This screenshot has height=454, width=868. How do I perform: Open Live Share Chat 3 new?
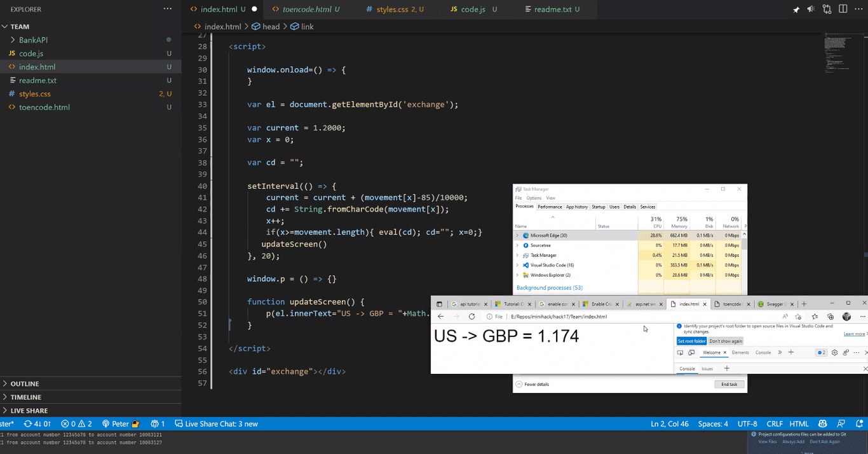pos(216,424)
